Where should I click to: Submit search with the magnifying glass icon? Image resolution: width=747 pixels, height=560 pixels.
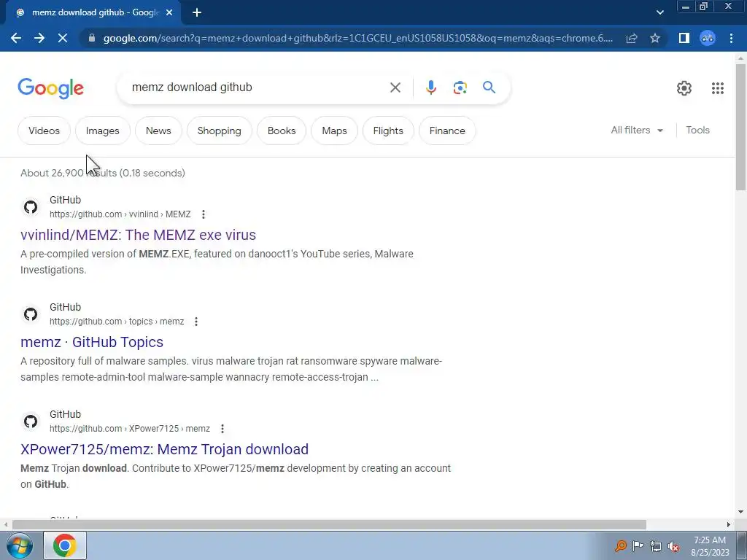[489, 87]
